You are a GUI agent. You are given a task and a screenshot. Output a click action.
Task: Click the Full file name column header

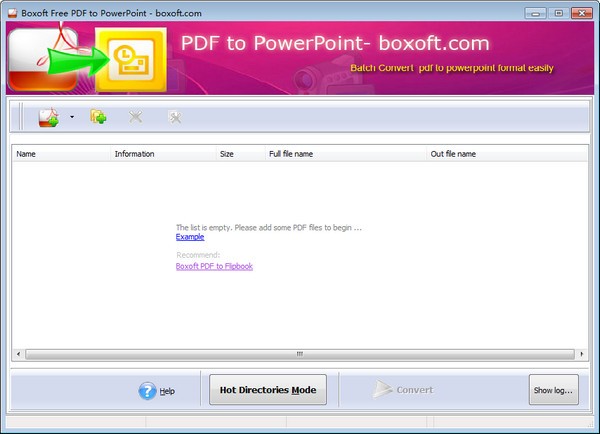pos(344,154)
